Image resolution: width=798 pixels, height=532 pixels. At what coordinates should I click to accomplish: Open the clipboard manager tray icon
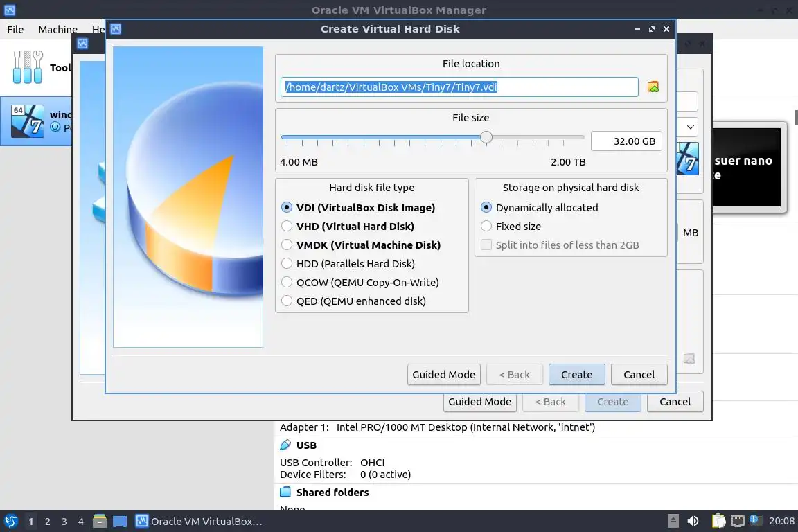[x=718, y=521]
